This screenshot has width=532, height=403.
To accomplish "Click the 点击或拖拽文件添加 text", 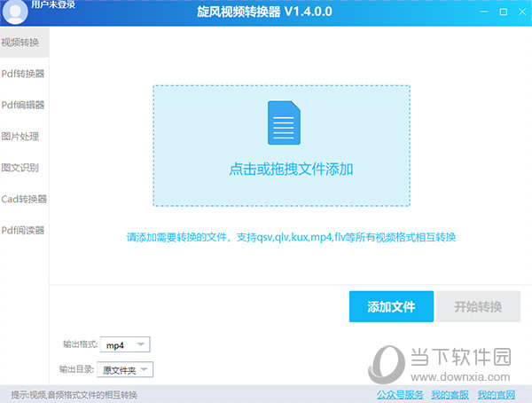I will pyautogui.click(x=291, y=169).
